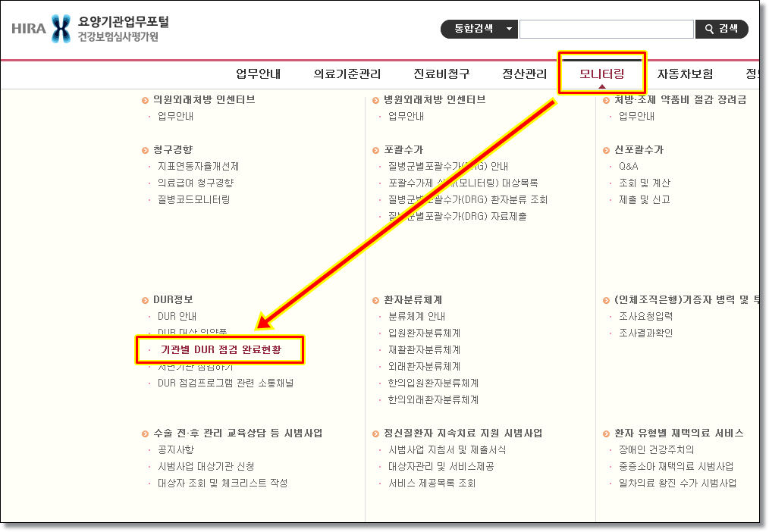Select the 진료비청구 menu item
769x532 pixels.
(441, 74)
